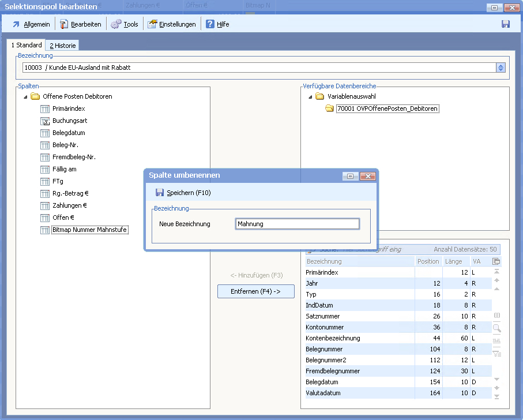The width and height of the screenshot is (523, 420).
Task: Click the magnifier search icon beside table
Action: click(496, 328)
